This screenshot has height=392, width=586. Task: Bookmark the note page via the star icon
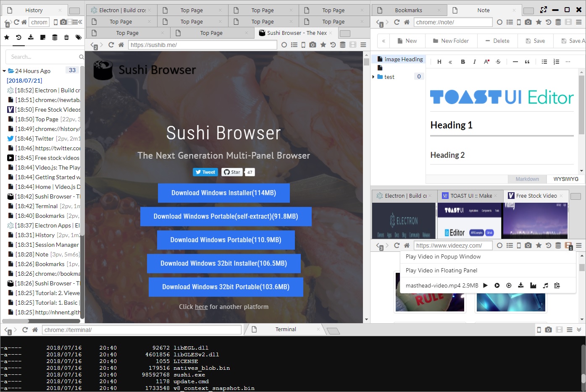coord(538,22)
